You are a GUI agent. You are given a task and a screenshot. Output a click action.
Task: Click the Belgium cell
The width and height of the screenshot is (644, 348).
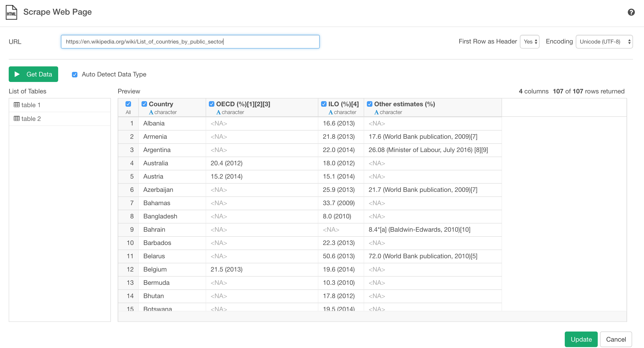[172, 269]
